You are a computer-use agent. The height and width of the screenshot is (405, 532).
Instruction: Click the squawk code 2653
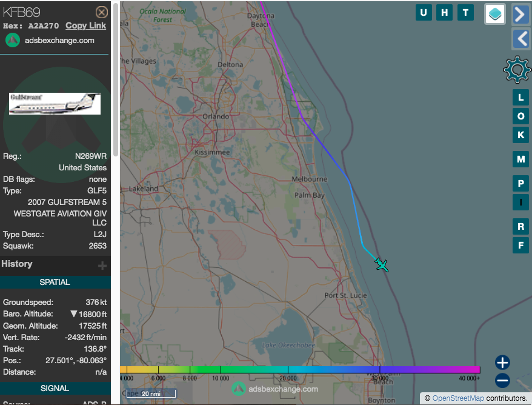tap(98, 246)
